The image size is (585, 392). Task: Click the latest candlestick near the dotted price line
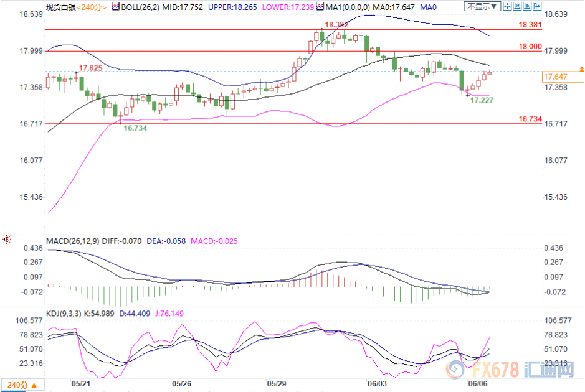(x=489, y=73)
